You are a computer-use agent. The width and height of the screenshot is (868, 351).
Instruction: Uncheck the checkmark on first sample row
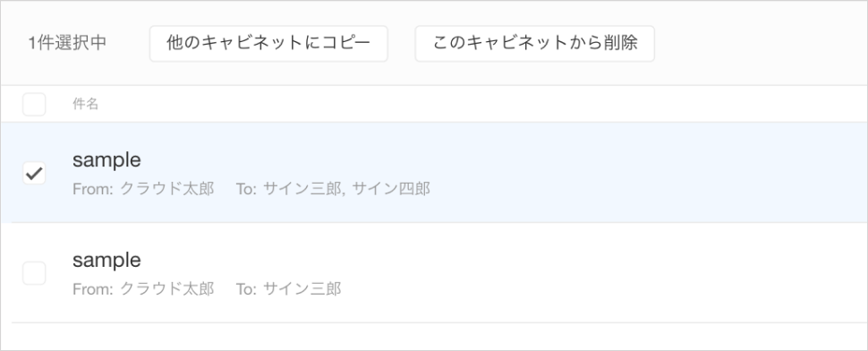(x=34, y=174)
